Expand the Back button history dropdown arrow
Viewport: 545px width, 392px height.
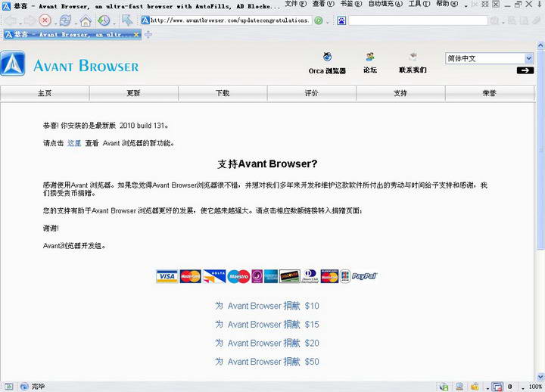[x=20, y=23]
